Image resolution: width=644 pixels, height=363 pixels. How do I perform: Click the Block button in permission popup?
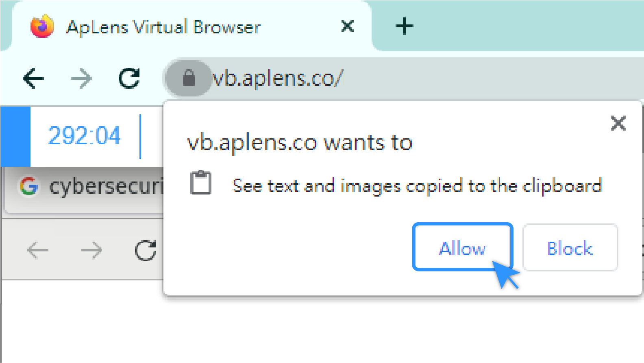570,247
